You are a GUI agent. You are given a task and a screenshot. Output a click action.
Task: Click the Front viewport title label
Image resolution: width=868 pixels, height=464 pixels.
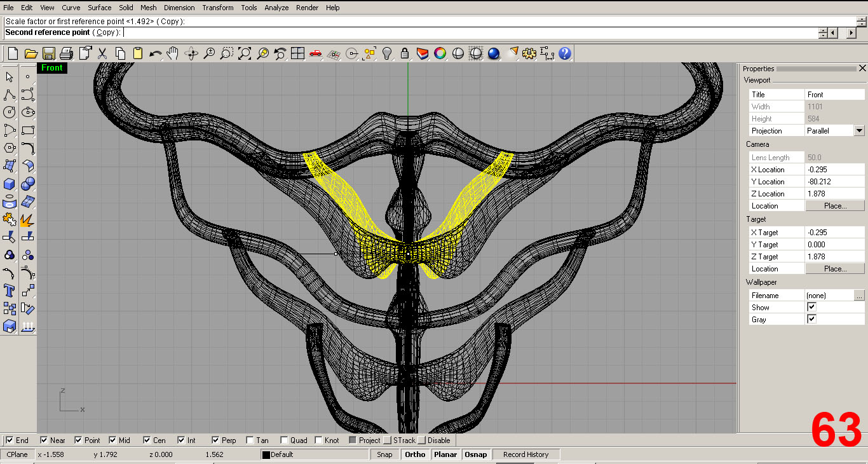[52, 68]
